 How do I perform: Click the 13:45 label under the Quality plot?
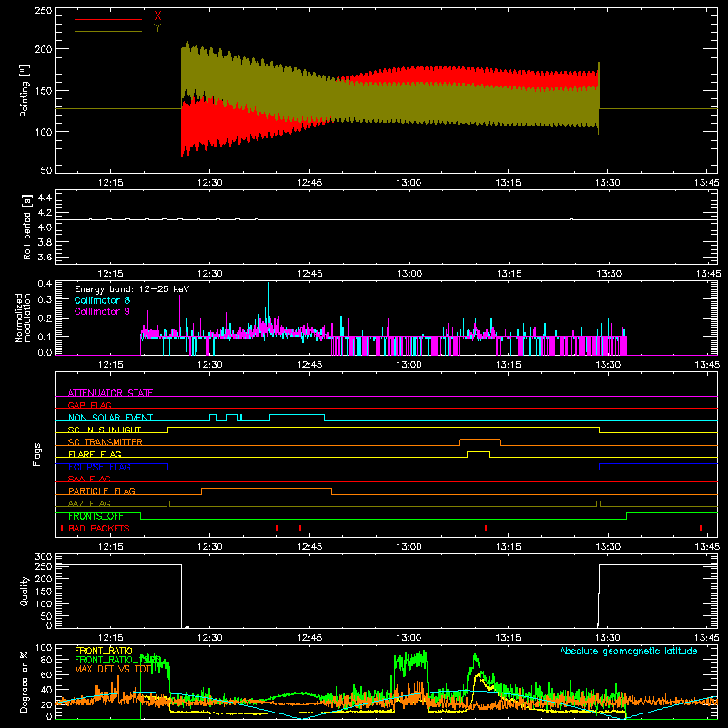707,638
